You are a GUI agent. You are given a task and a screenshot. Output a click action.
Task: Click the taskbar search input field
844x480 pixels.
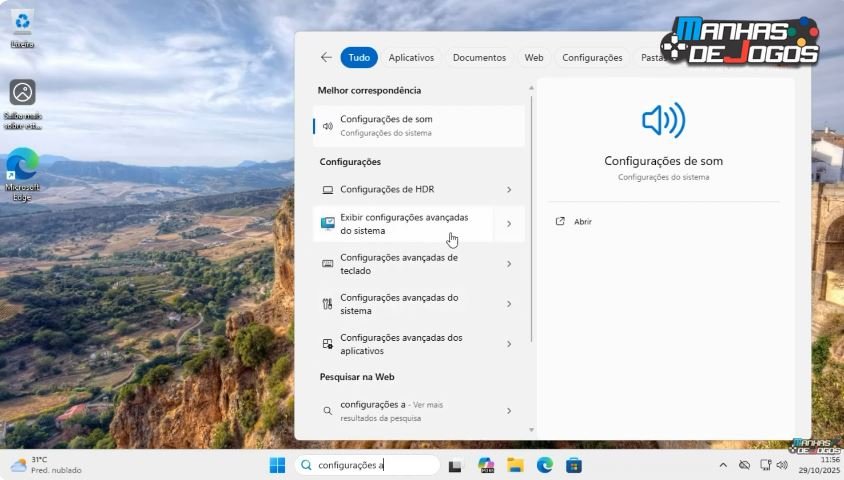[375, 465]
